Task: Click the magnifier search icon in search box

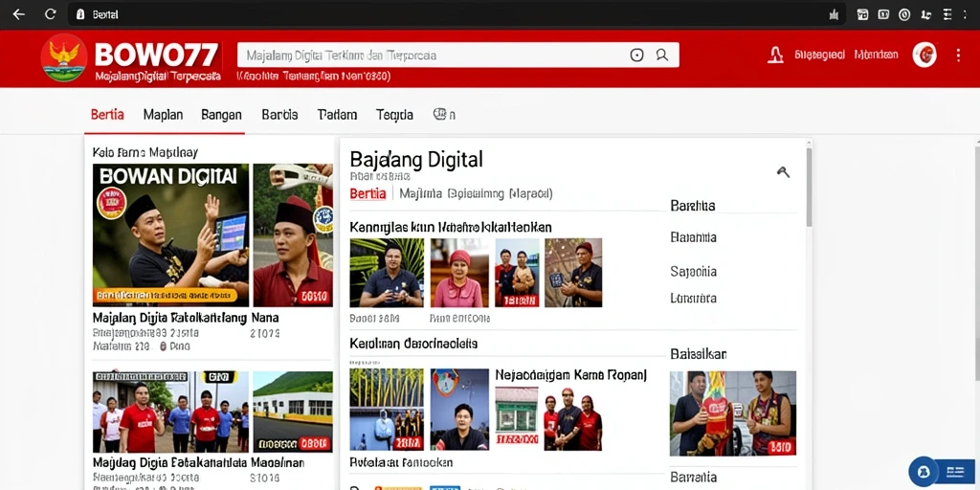Action: 662,55
